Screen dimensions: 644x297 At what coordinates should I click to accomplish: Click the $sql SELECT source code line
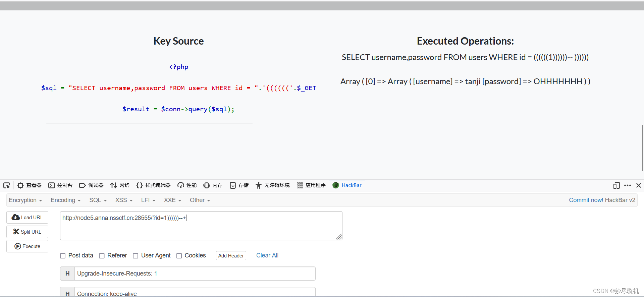point(178,88)
